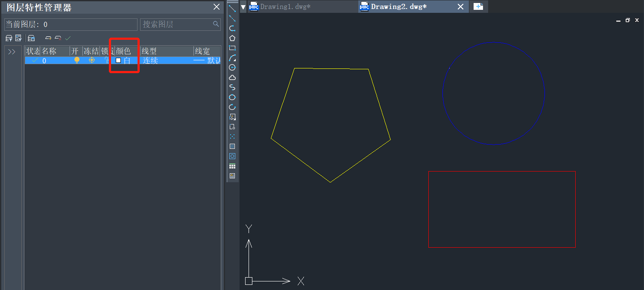Open layer 0 linetype 连续 selector
The image size is (644, 290).
[150, 60]
